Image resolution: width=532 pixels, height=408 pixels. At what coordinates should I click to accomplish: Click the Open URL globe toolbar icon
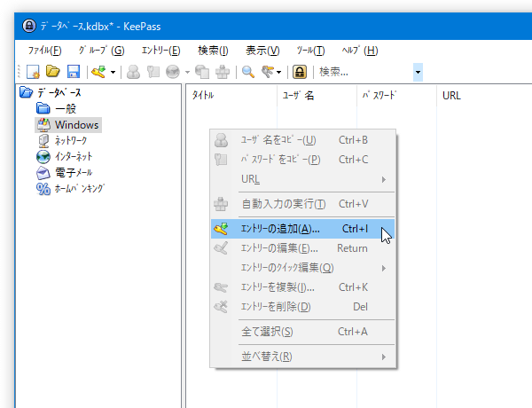173,72
